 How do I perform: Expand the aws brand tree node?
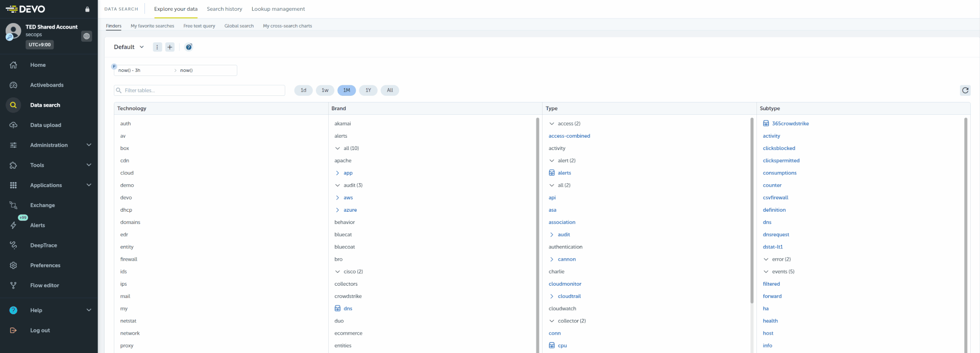(337, 198)
